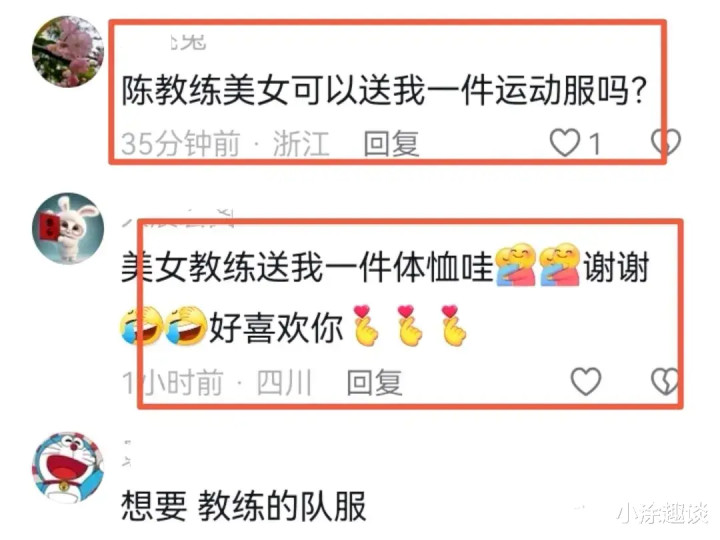
Task: Tap the 美女教练送我一件体恤哇 comment text
Action: click(307, 267)
